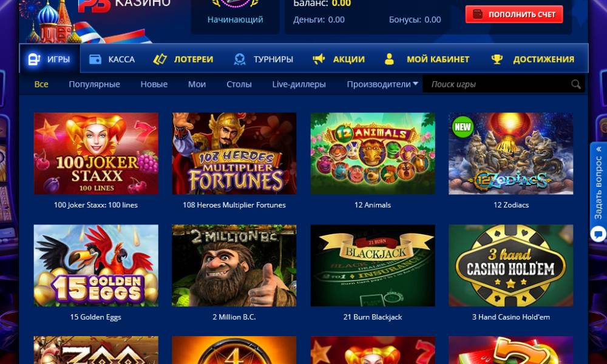This screenshot has width=607, height=364.
Task: Switch to the Популярные tab
Action: [95, 84]
